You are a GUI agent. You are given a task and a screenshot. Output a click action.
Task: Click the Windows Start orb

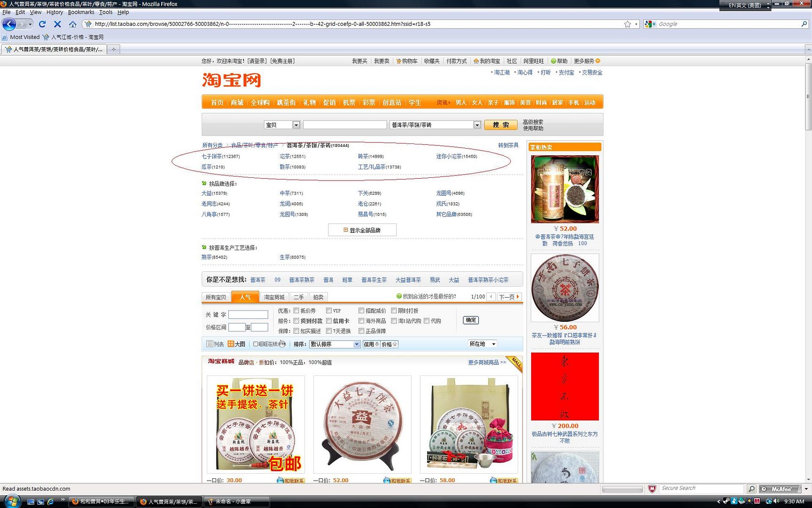pos(11,501)
